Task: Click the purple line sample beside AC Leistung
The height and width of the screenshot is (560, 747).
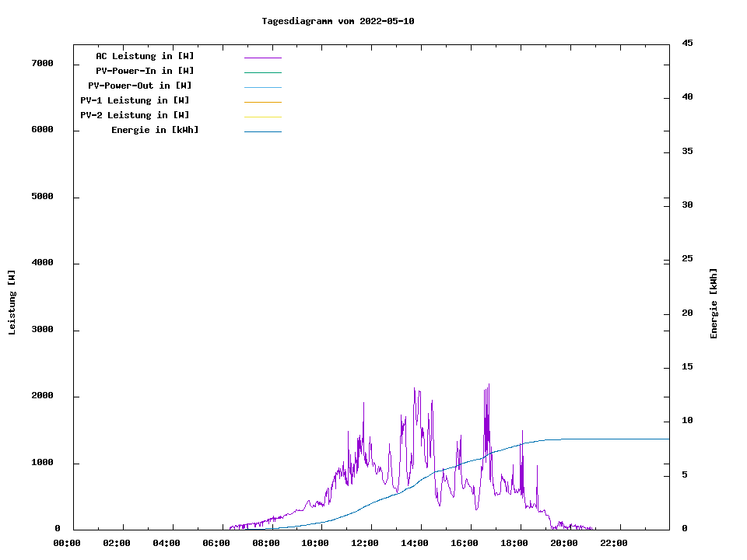Action: coord(262,58)
